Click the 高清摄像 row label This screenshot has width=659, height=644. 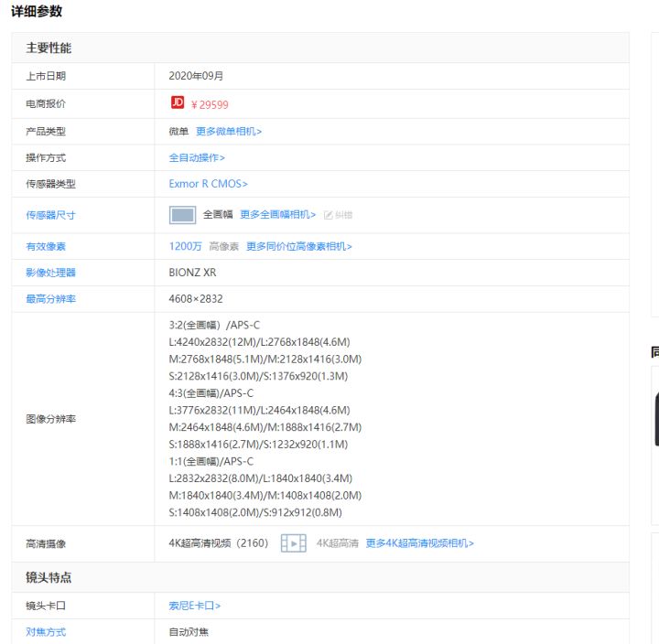[46, 543]
